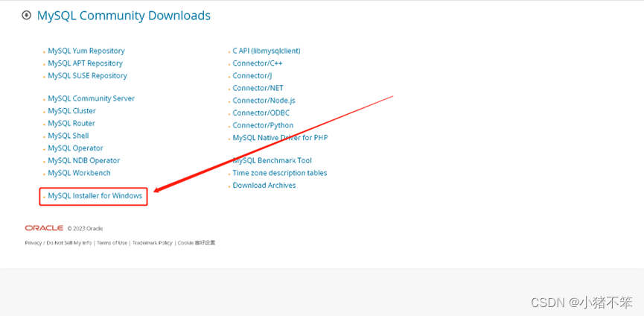
Task: Open the Connector/Python link
Action: (x=264, y=125)
